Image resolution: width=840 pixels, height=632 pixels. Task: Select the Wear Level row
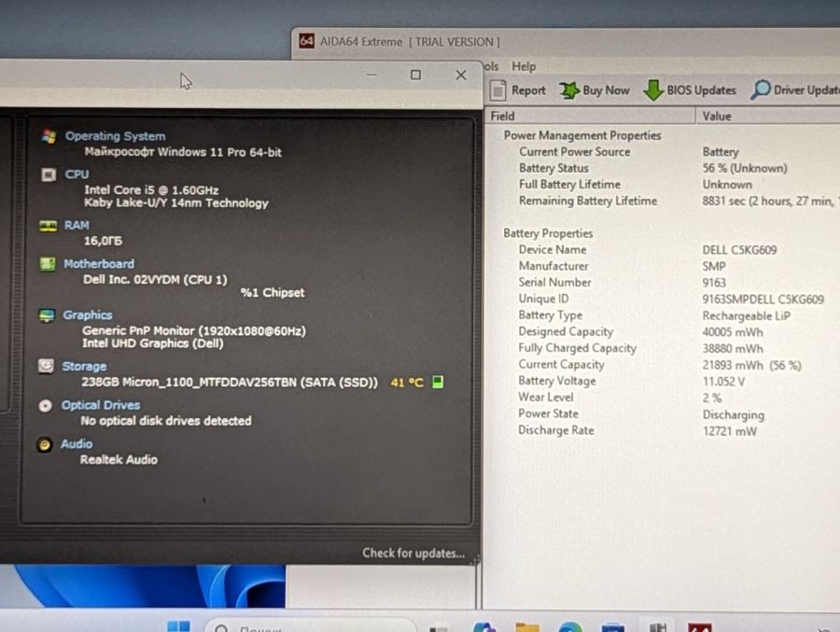[x=662, y=397]
